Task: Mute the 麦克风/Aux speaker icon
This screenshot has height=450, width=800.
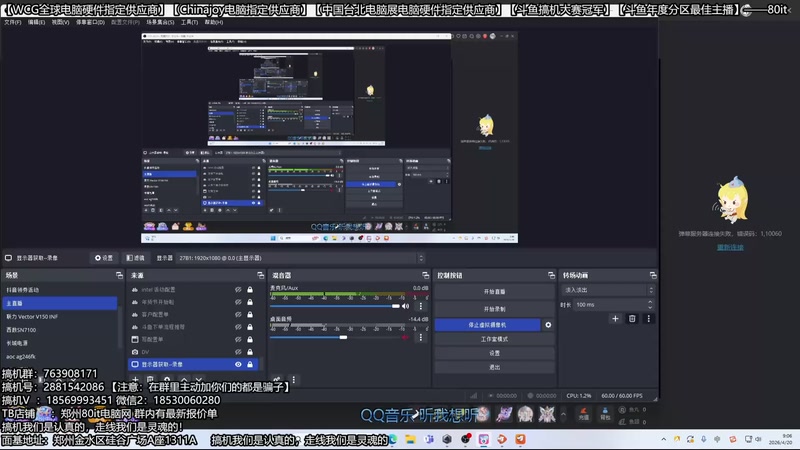Action: (x=406, y=306)
